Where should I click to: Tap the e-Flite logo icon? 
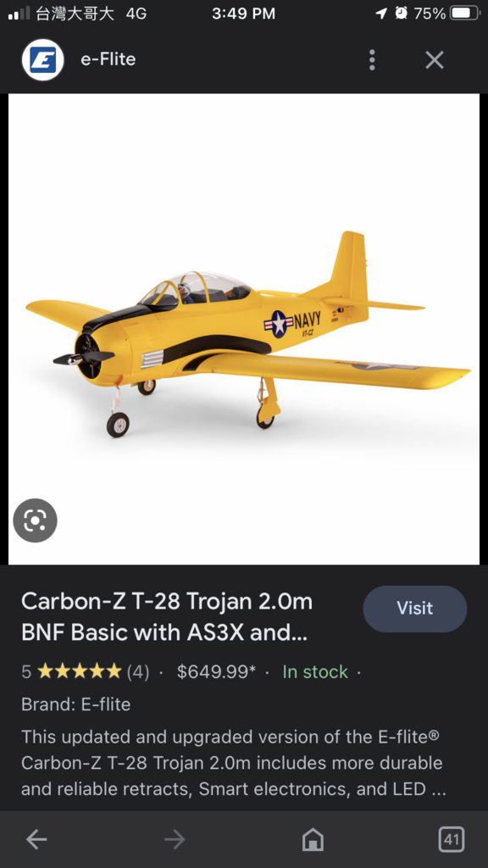pos(43,60)
